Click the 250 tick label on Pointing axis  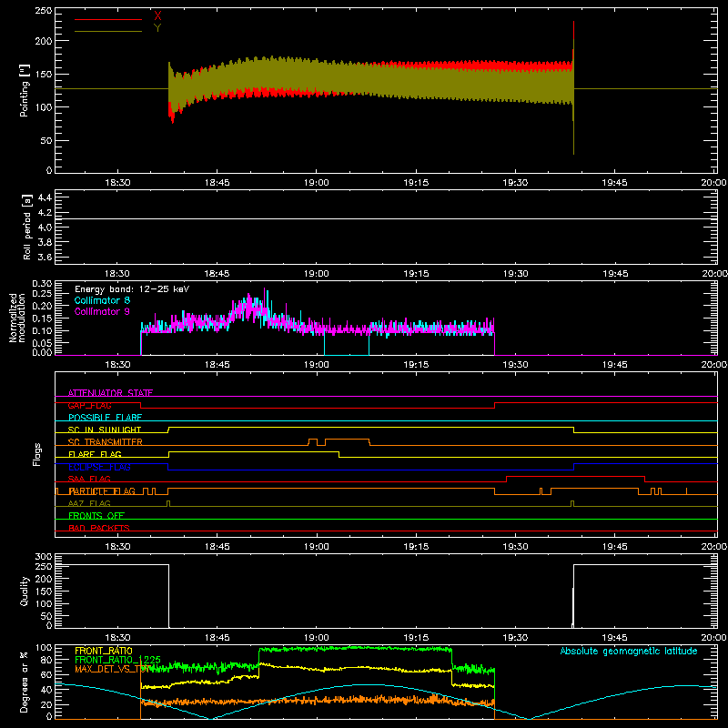pos(44,11)
